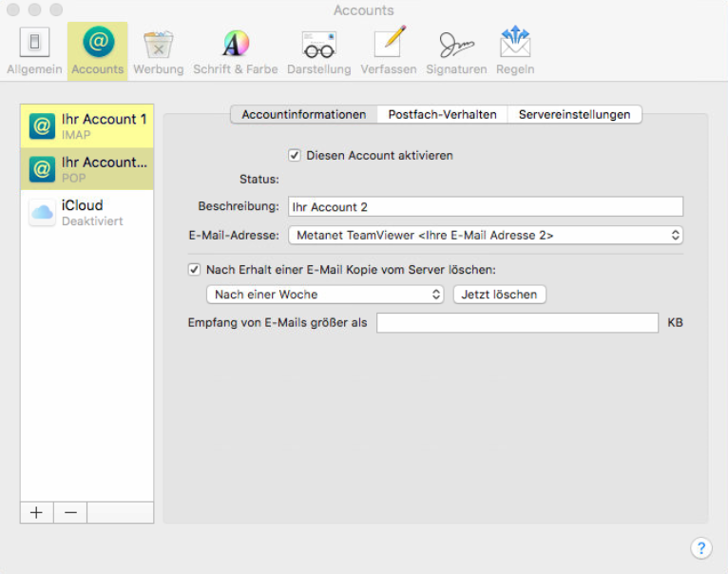728x574 pixels.
Task: Toggle Nach Erhalt Kopie vom Server löschen
Action: (195, 270)
